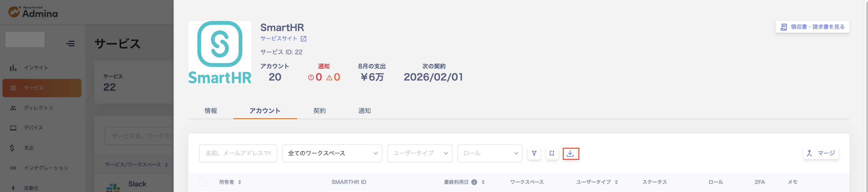Viewport: 868px width, 192px height.
Task: Click the 領収書・請求書を見る button
Action: [812, 27]
